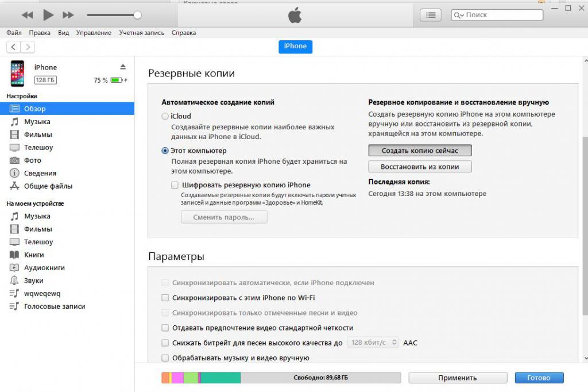Select the Этот компьютер radio button
The height and width of the screenshot is (392, 588).
tap(165, 151)
